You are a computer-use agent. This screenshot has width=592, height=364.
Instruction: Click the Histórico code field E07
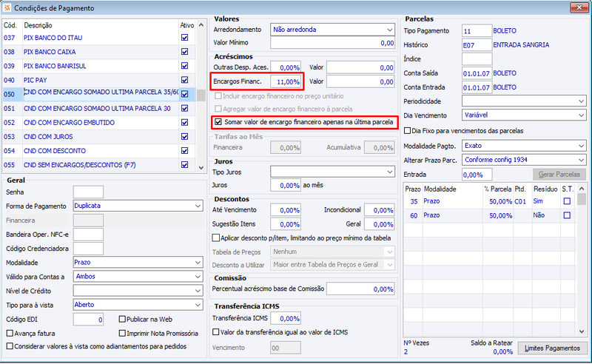coord(477,45)
